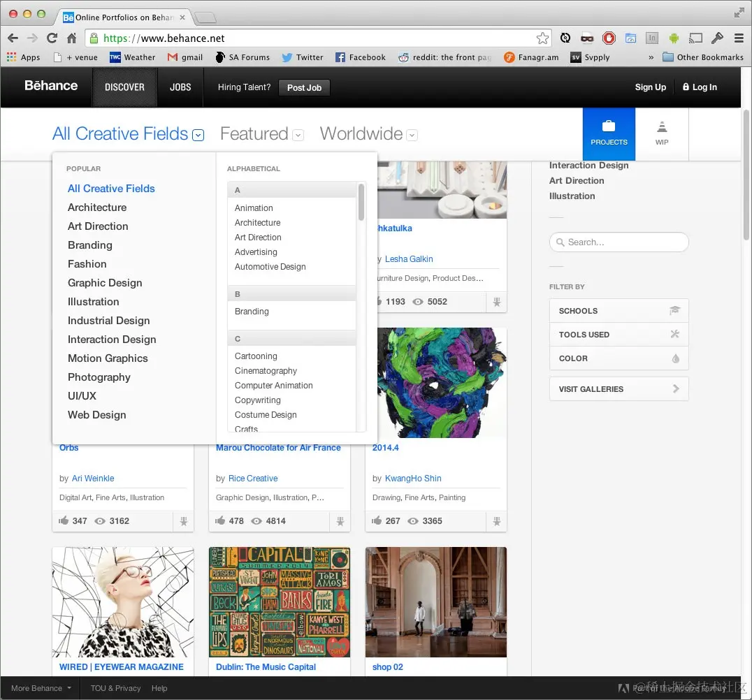Show more bookmarks with the chevron

[x=651, y=57]
